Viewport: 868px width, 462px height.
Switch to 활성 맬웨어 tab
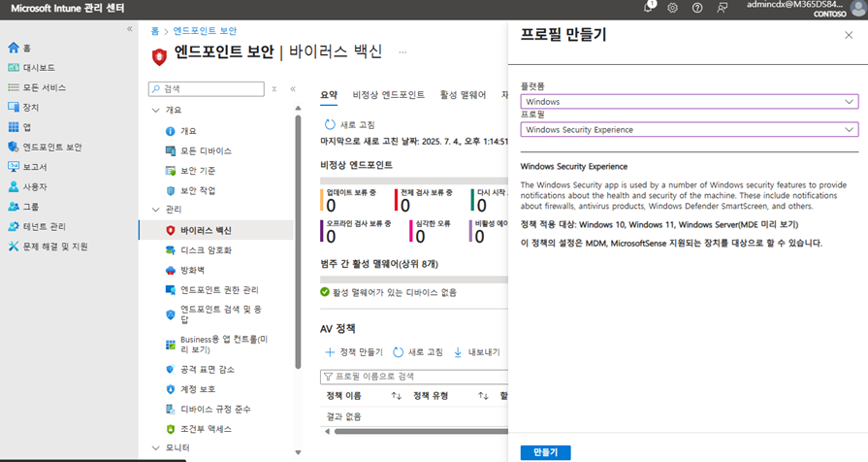[x=463, y=95]
